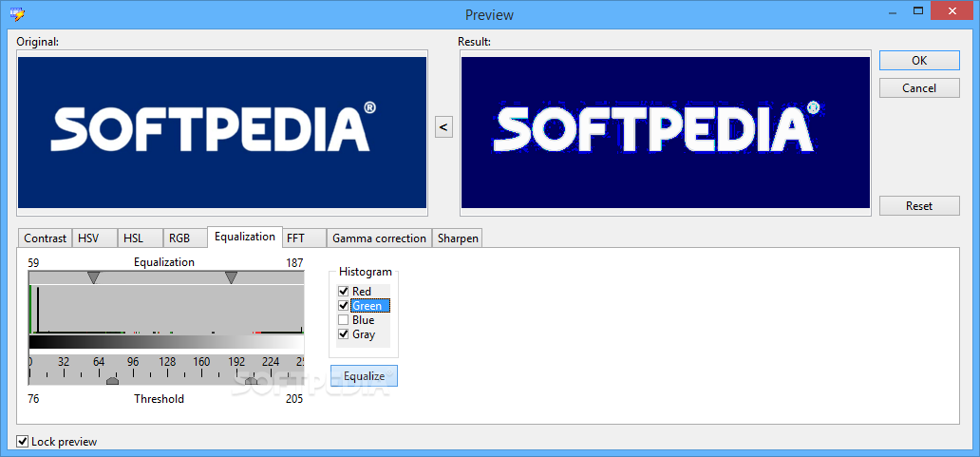Close the Preview window

[x=952, y=10]
